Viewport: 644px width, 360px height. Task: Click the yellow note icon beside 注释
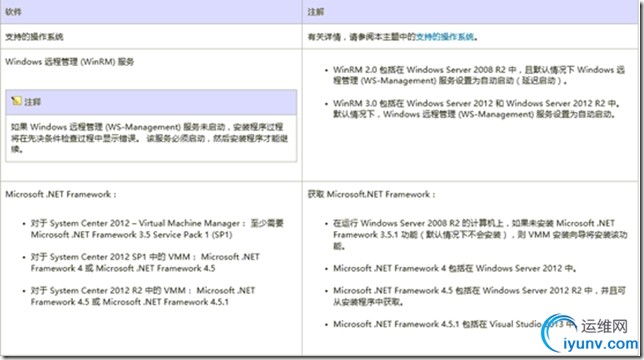tap(16, 101)
